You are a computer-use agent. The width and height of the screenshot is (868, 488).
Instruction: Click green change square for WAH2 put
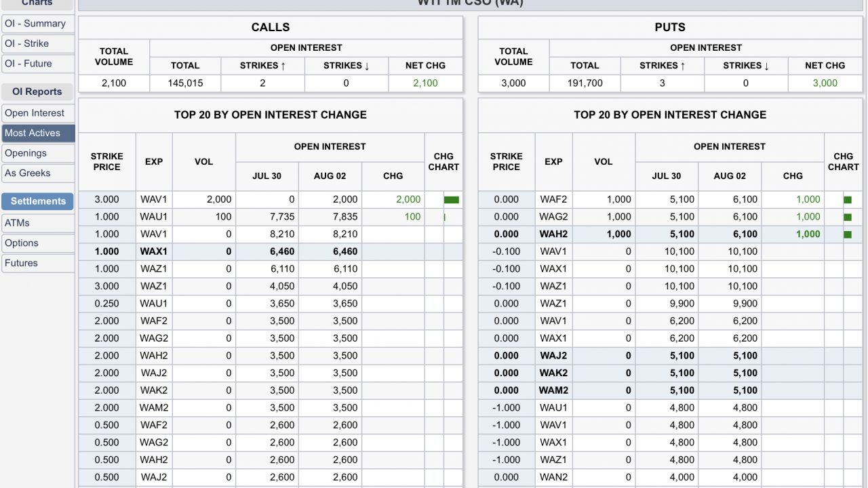(x=847, y=235)
